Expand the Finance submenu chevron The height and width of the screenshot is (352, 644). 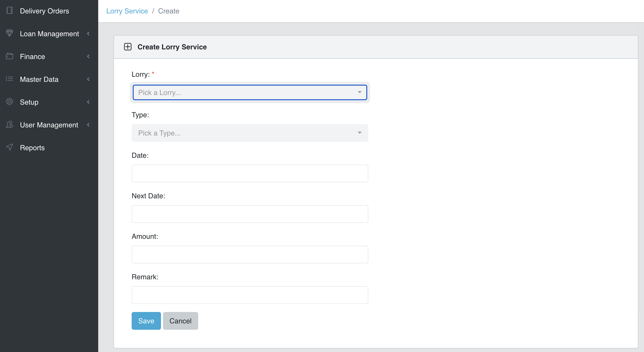[x=88, y=56]
